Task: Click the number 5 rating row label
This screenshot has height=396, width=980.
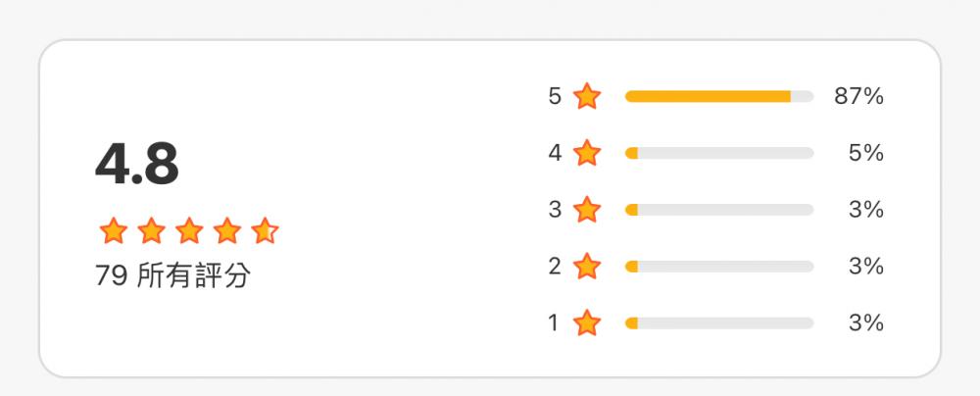Action: coord(555,96)
